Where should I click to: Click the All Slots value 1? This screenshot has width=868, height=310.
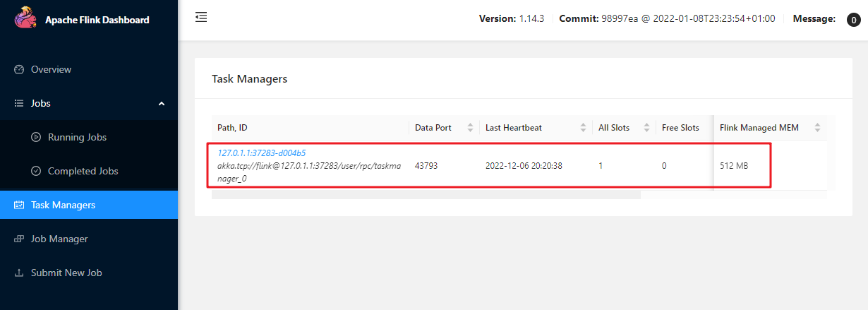coord(601,166)
